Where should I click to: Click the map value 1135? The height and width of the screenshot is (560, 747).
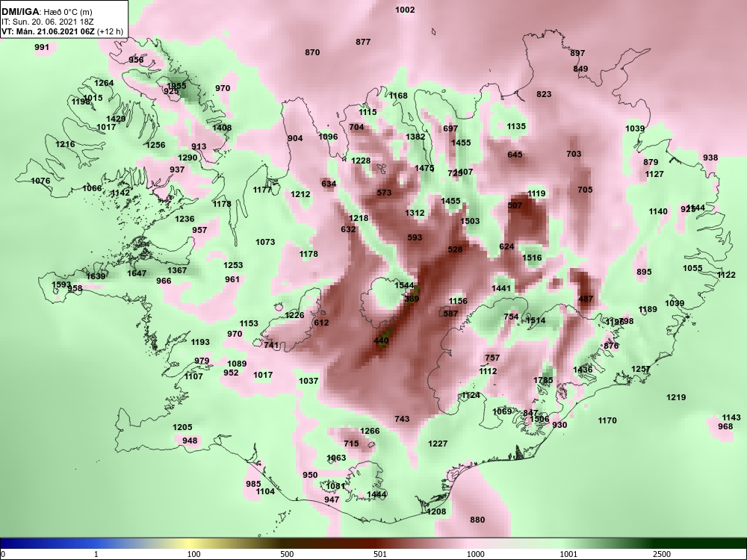(x=516, y=127)
